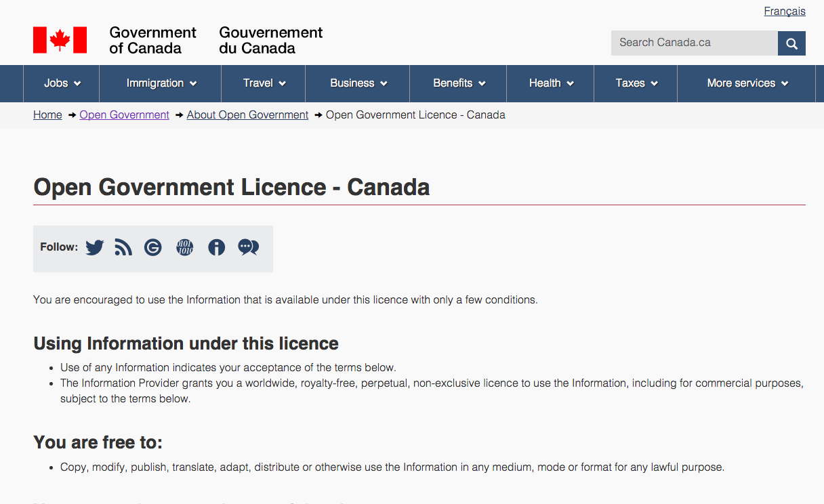Open the RSS feed icon
The image size is (824, 504).
pos(123,247)
